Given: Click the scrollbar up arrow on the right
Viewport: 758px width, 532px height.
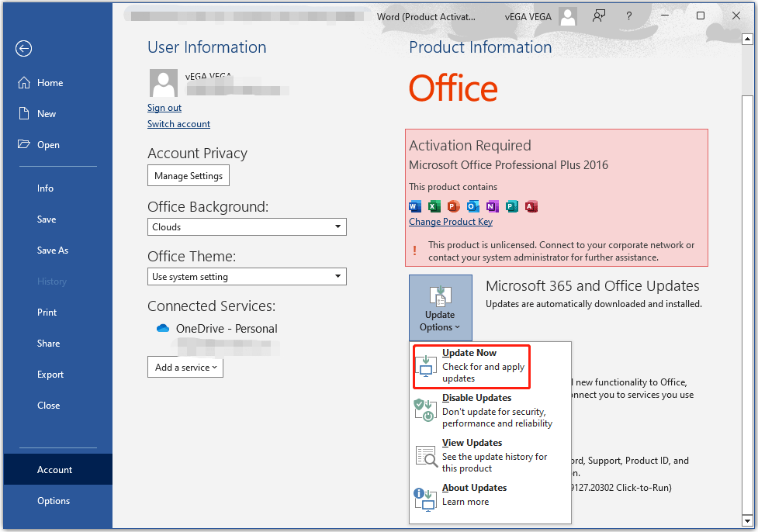Looking at the screenshot, I should pyautogui.click(x=747, y=38).
